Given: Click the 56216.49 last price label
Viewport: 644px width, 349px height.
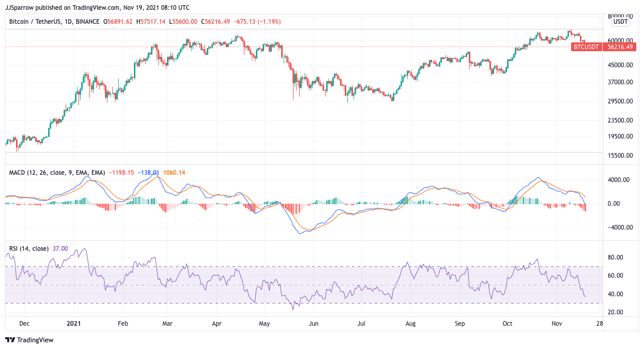Looking at the screenshot, I should click(619, 47).
